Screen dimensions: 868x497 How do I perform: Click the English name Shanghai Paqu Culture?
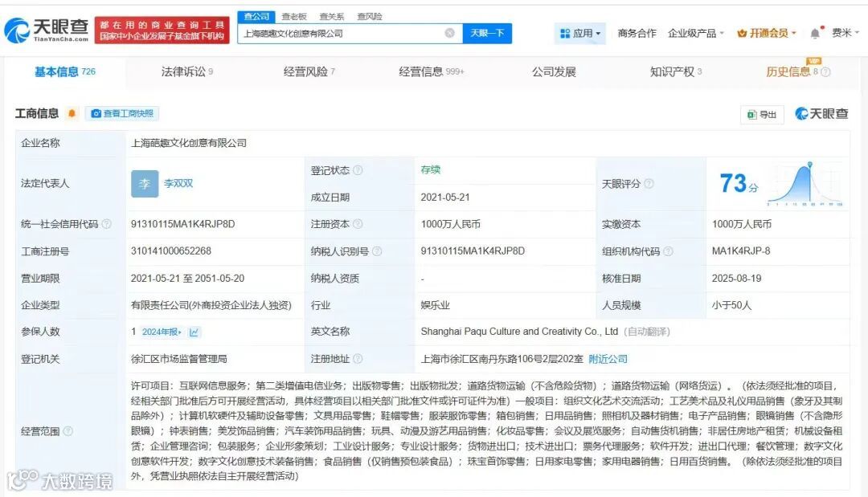pyautogui.click(x=519, y=332)
